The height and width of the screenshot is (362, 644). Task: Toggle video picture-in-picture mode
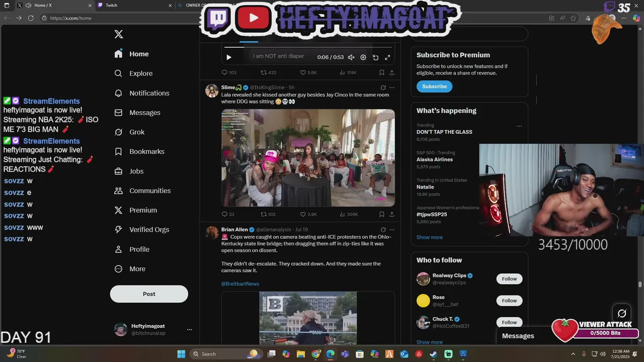(x=375, y=57)
